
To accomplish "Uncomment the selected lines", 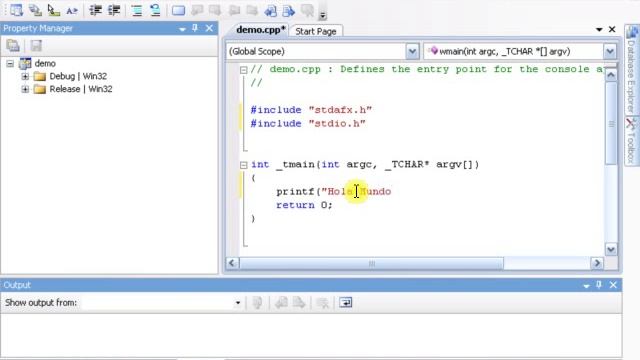I will (155, 10).
